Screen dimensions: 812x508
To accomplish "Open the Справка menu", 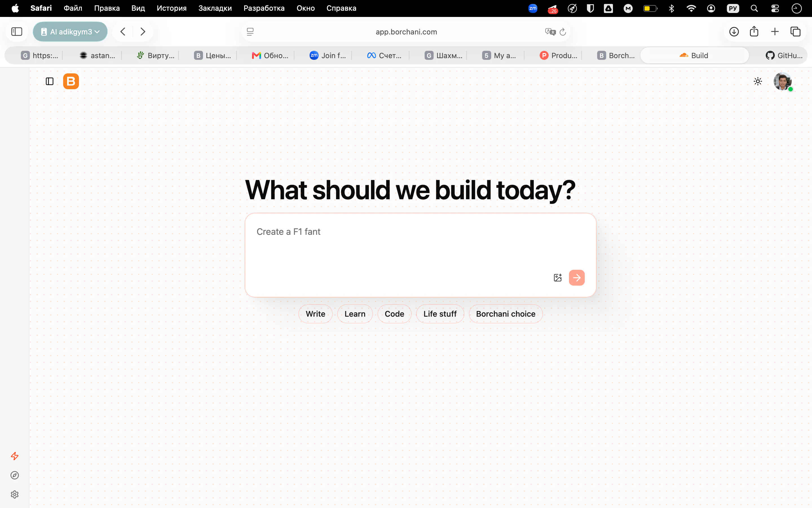I will [341, 8].
